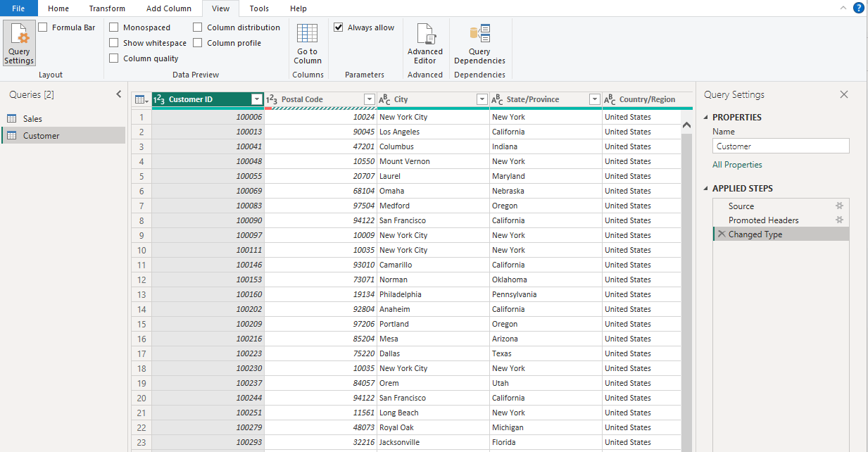This screenshot has height=452, width=868.
Task: Click the Oklahoma state cell
Action: [x=546, y=280]
